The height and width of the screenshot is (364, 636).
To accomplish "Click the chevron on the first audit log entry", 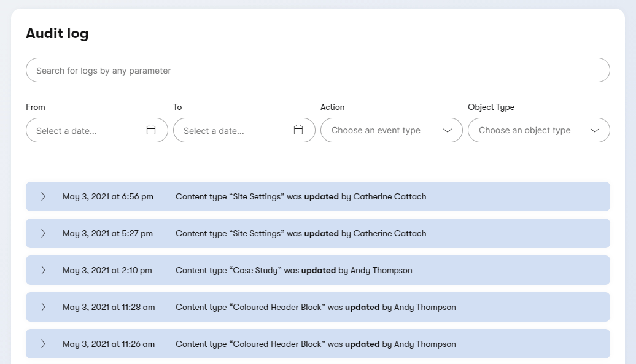I will tap(42, 196).
